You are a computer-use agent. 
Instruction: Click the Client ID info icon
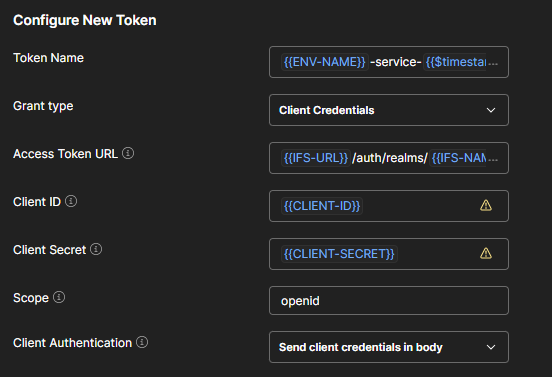[71, 201]
